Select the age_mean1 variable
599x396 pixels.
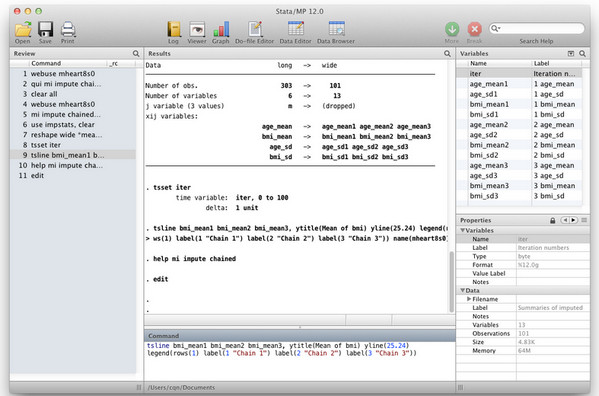tap(519, 84)
